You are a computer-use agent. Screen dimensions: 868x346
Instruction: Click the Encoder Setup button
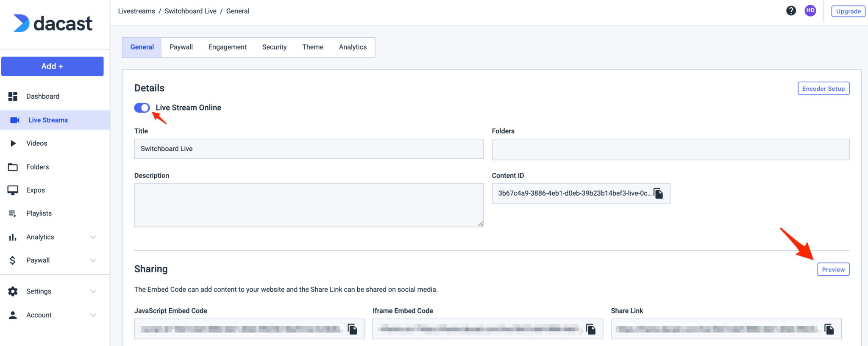click(x=823, y=89)
